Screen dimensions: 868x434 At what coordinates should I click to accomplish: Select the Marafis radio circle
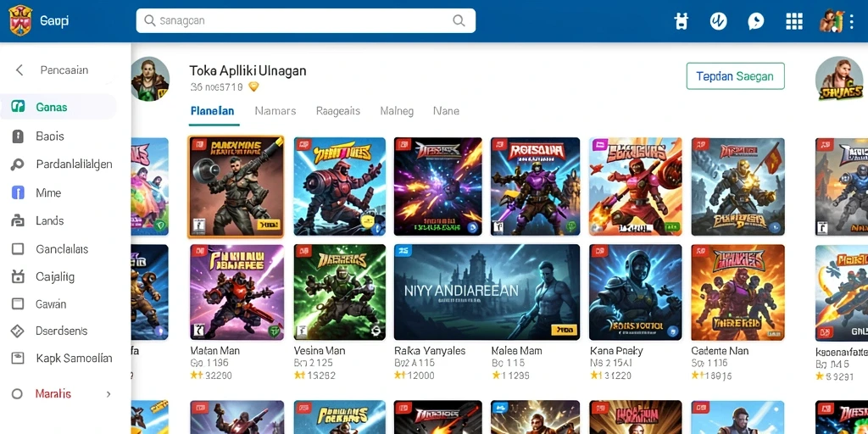(17, 394)
